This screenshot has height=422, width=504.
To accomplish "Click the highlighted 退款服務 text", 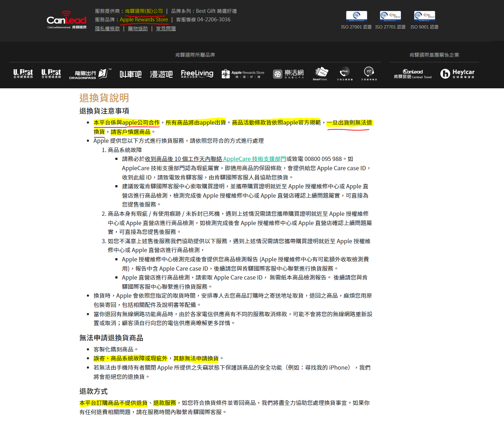I will coord(165,403).
